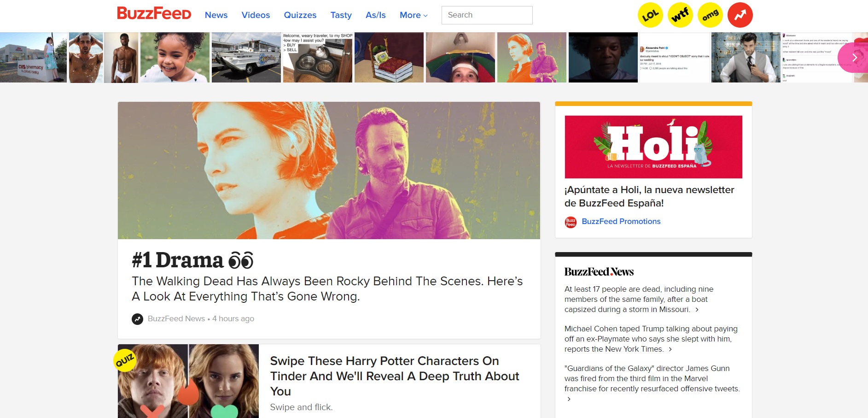Expand the More dropdown menu
The height and width of the screenshot is (418, 868).
414,15
